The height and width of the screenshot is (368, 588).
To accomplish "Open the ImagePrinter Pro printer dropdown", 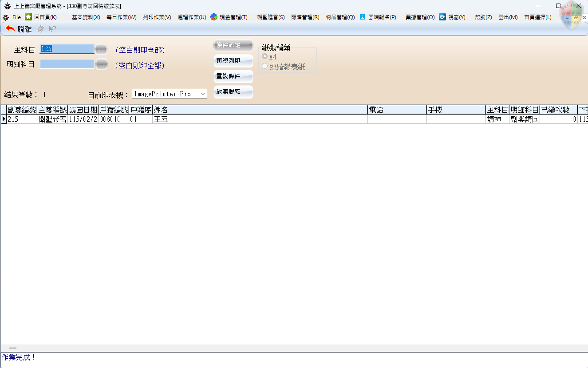I will [x=202, y=94].
